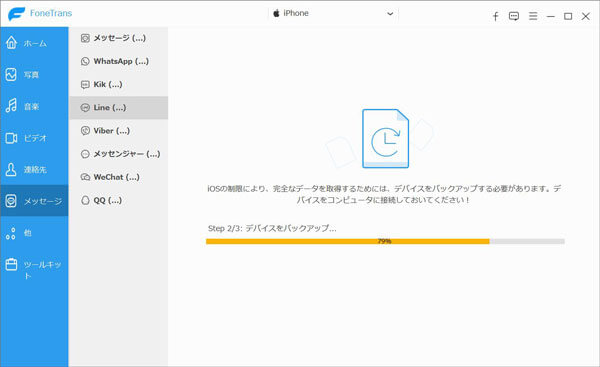Select the Line (...) entry text
Image resolution: width=600 pixels, height=367 pixels.
tap(109, 108)
